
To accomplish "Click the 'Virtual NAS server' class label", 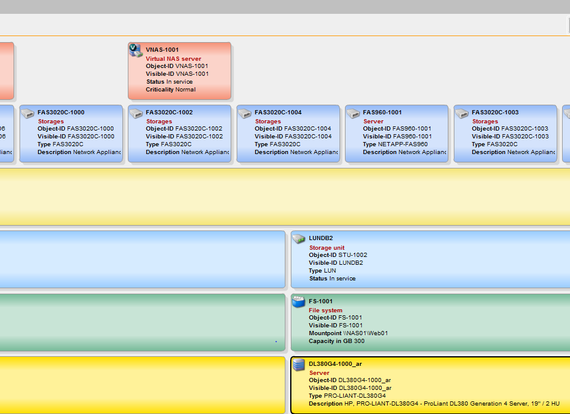I will (173, 59).
